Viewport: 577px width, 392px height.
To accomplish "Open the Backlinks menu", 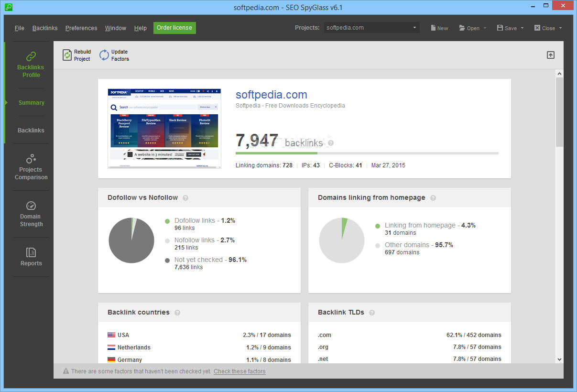I will pos(45,28).
